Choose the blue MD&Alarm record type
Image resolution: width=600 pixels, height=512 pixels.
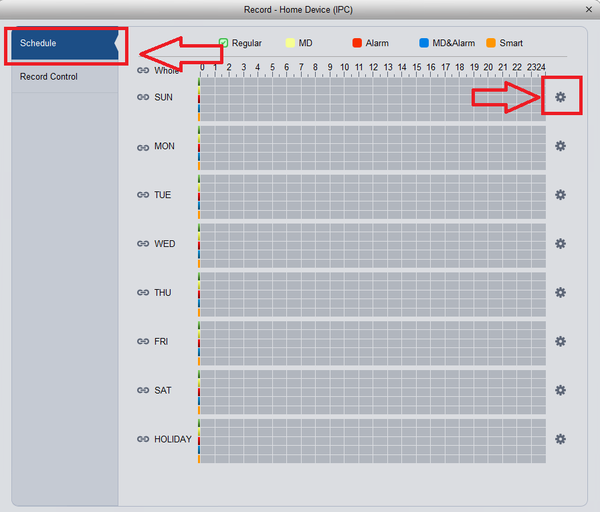pyautogui.click(x=424, y=43)
